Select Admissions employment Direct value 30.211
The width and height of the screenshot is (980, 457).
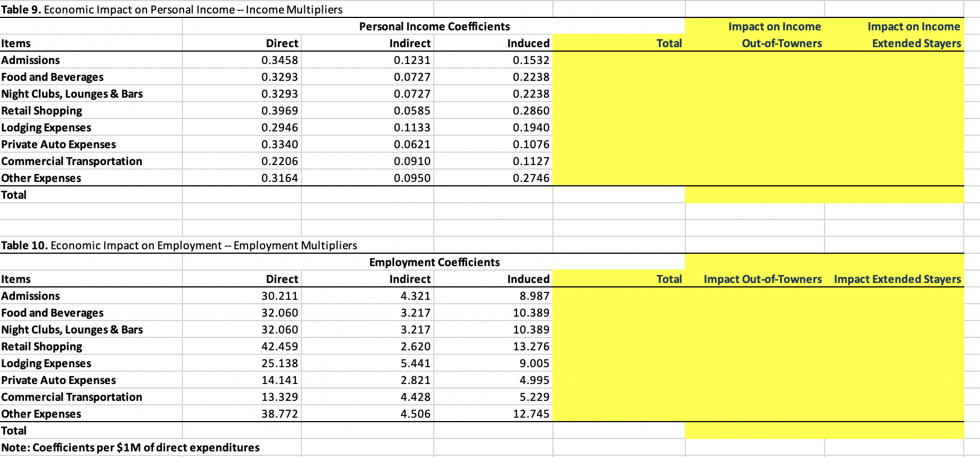point(280,296)
